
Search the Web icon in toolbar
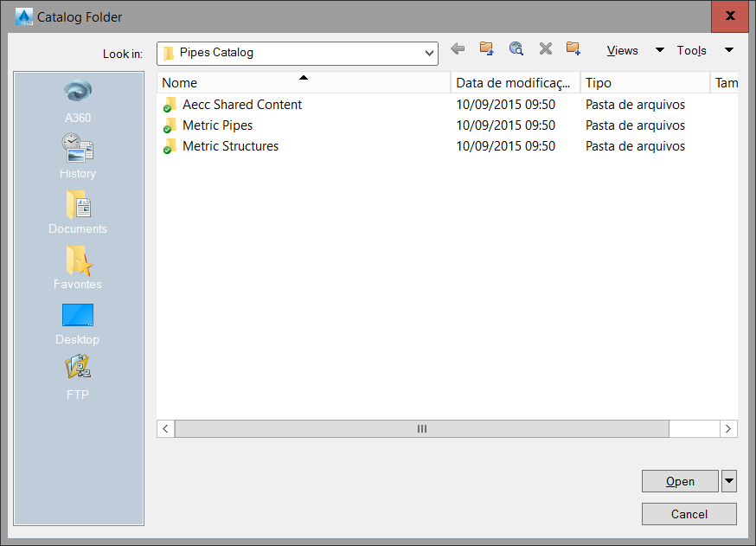pyautogui.click(x=516, y=48)
